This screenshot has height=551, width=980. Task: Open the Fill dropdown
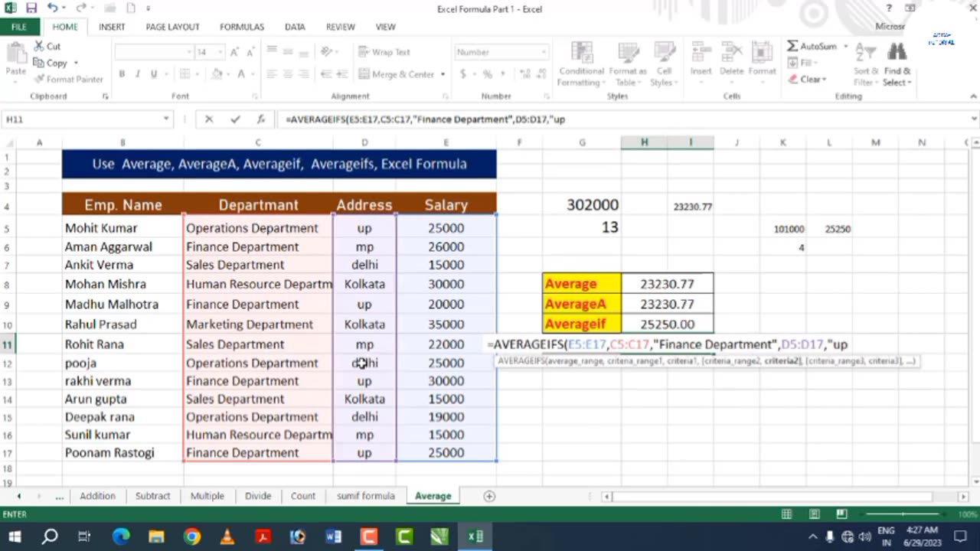pyautogui.click(x=805, y=63)
